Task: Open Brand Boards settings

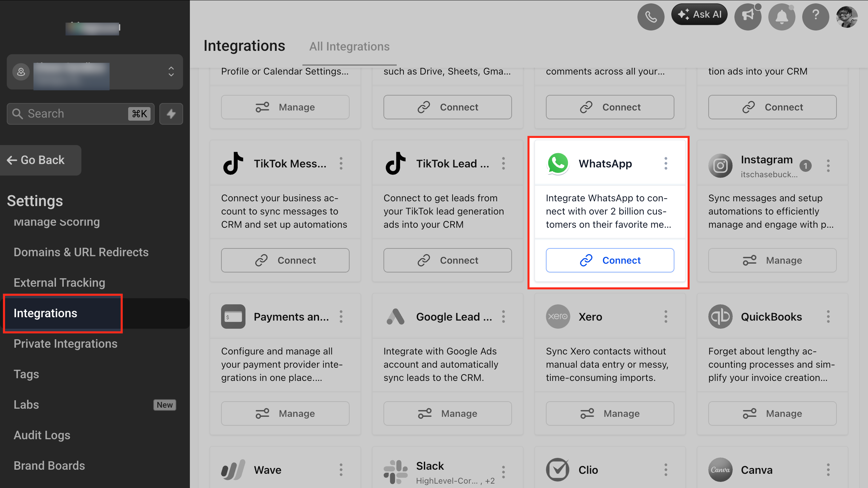Action: 49,466
